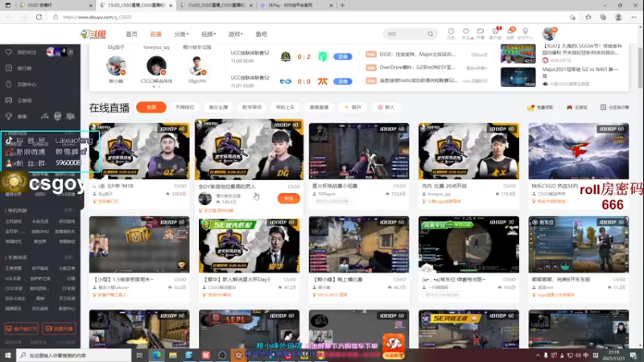Image resolution: width=644 pixels, height=362 pixels.
Task: Select the 赛事直播 filter pill
Action: 319,107
